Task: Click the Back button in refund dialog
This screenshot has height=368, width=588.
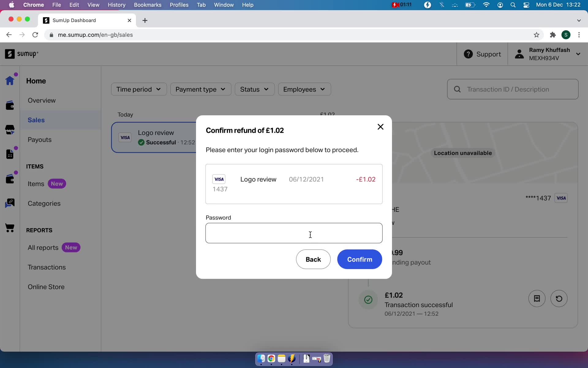Action: (313, 259)
